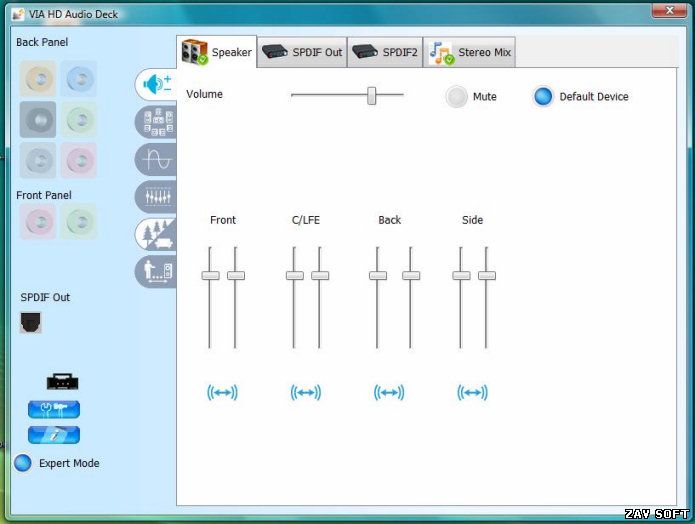Toggle Side channel balance link icon
Image resolution: width=695 pixels, height=524 pixels.
click(x=472, y=392)
